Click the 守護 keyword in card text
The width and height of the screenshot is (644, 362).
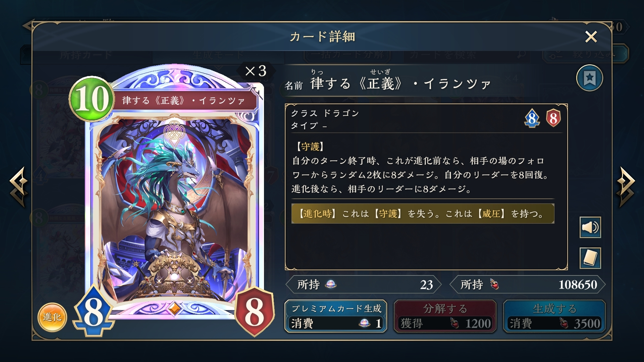[x=310, y=146]
